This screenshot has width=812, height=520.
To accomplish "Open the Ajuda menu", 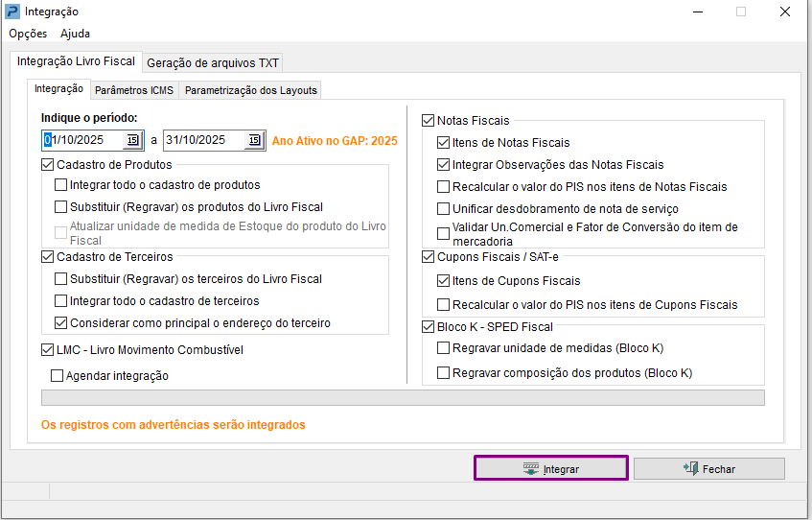I will click(x=75, y=34).
